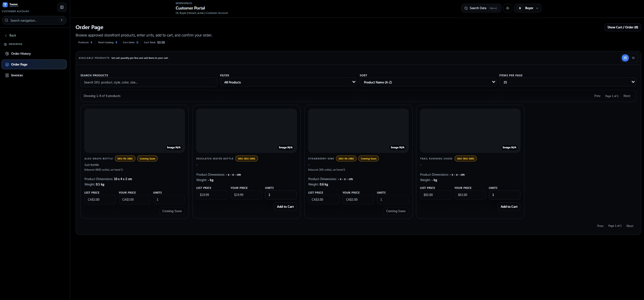Click units field for Strawberry Kiwi
Viewport: 644px width, 300px height.
393,200
